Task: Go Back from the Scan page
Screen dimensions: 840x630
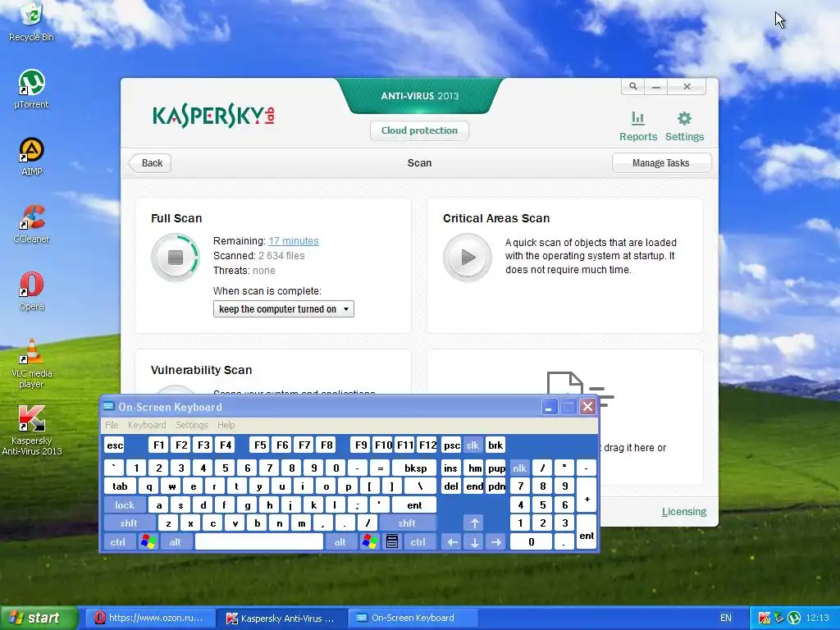Action: tap(151, 163)
